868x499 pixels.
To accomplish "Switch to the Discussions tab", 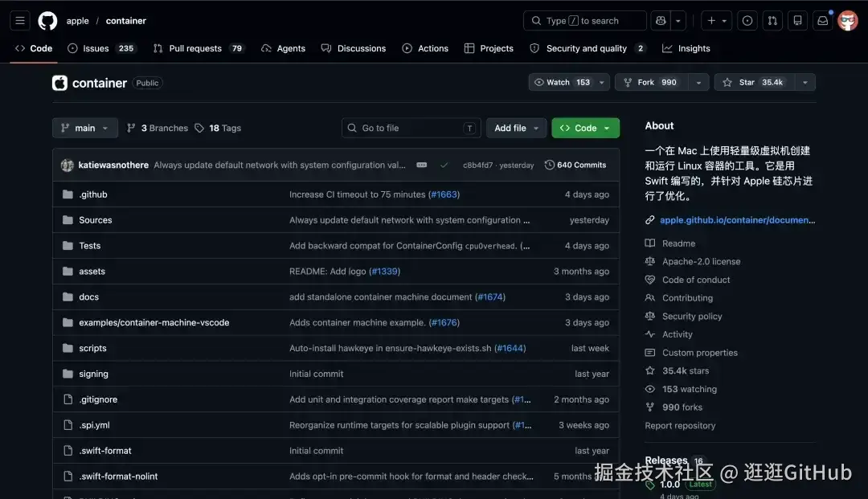I will click(x=354, y=49).
